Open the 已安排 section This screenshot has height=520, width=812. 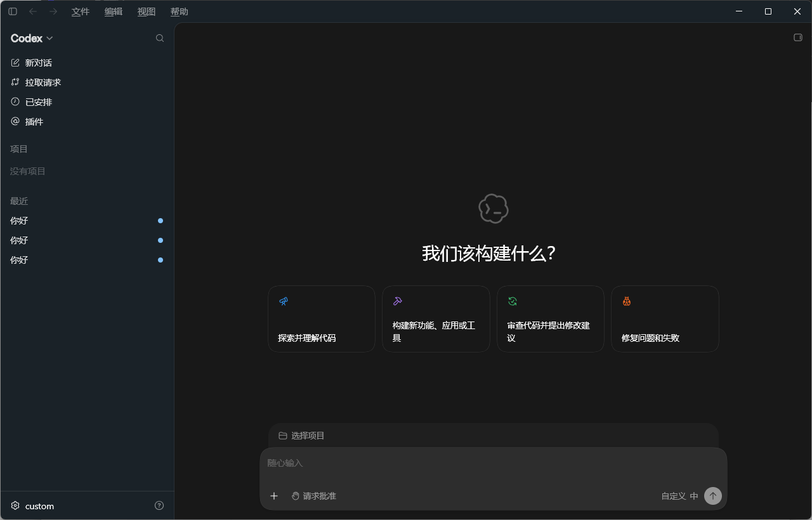(87, 102)
